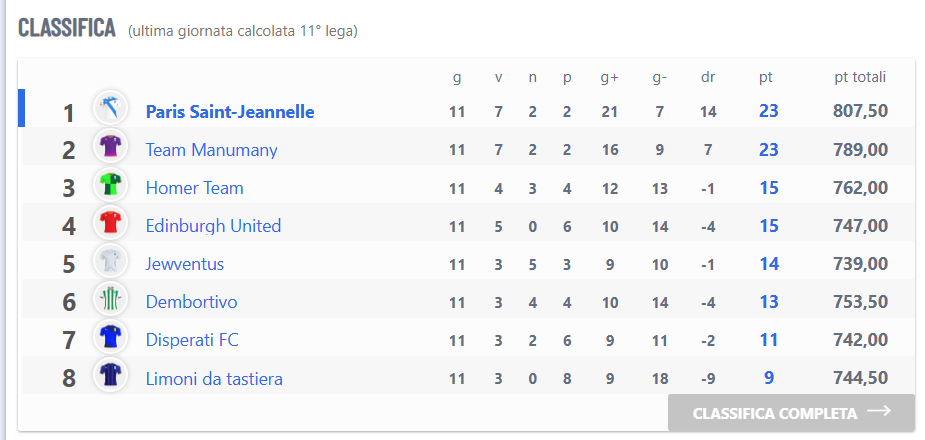Click the arrow on Classifica Completa button

(x=879, y=411)
